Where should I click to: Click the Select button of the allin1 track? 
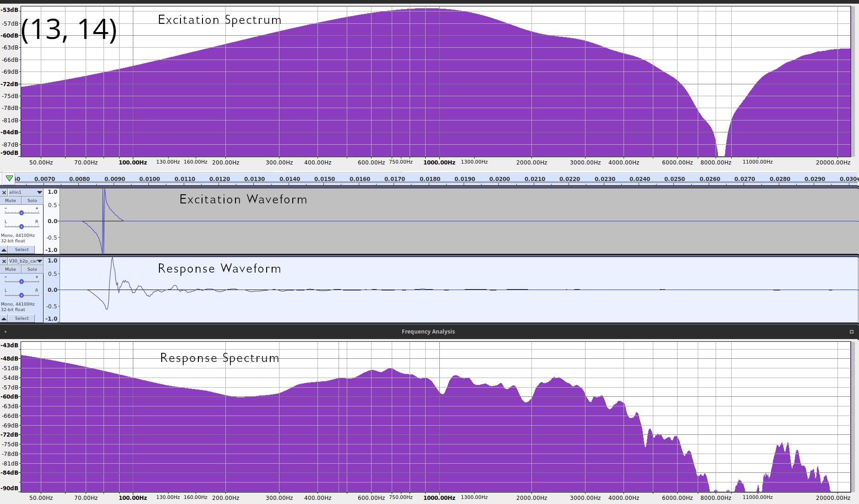point(22,250)
